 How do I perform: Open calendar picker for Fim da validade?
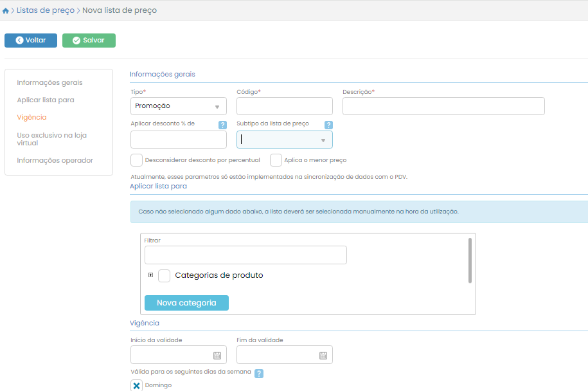click(323, 355)
